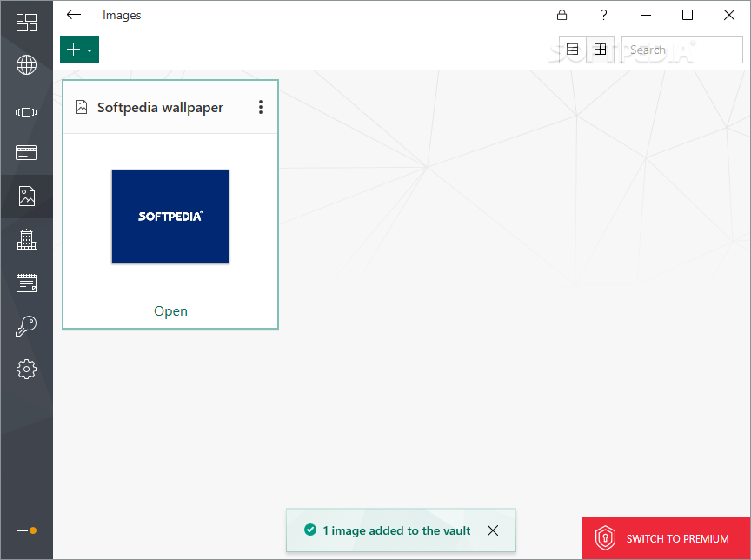Maximize the password manager window

(x=688, y=15)
